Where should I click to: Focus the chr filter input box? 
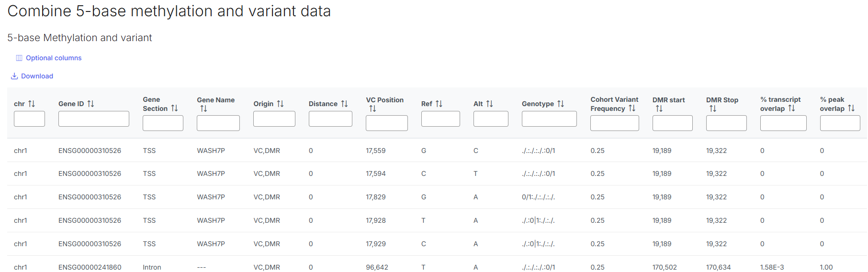(x=29, y=119)
